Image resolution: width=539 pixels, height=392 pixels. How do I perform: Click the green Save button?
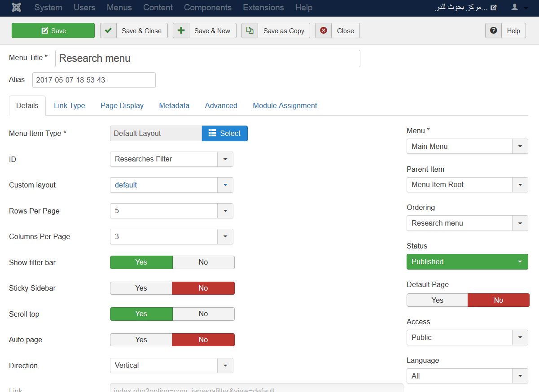pyautogui.click(x=53, y=30)
